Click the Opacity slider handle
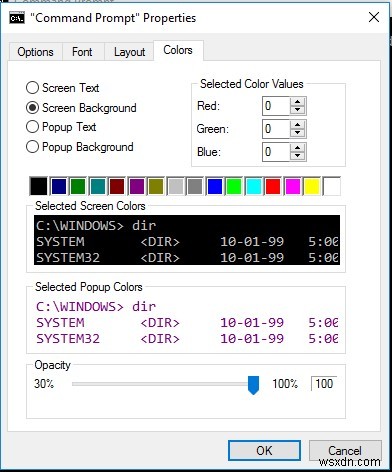The height and width of the screenshot is (472, 392). 253,385
